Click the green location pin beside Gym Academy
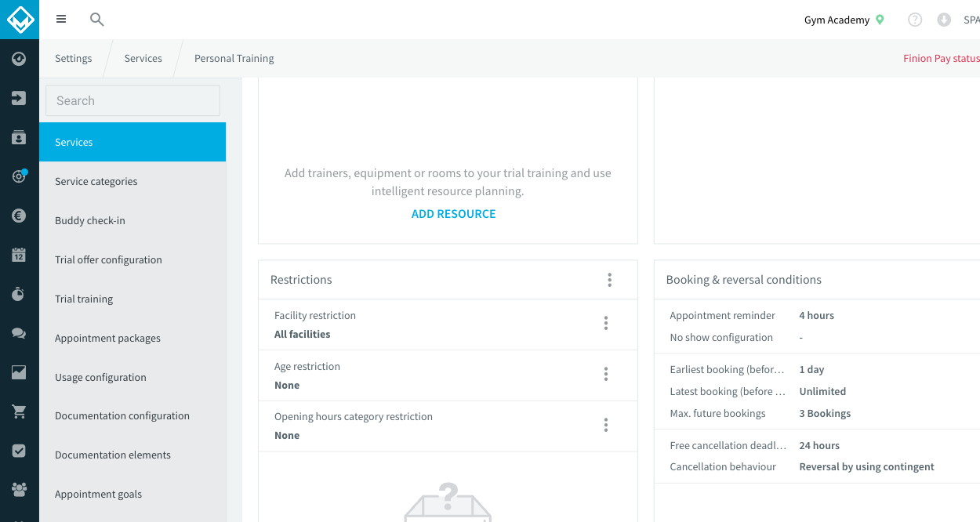 tap(880, 20)
